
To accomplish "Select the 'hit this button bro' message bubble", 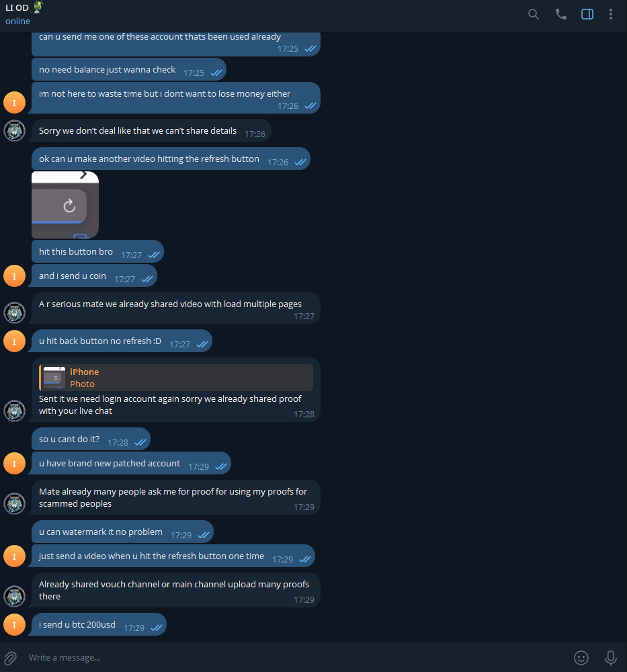I will pos(97,252).
